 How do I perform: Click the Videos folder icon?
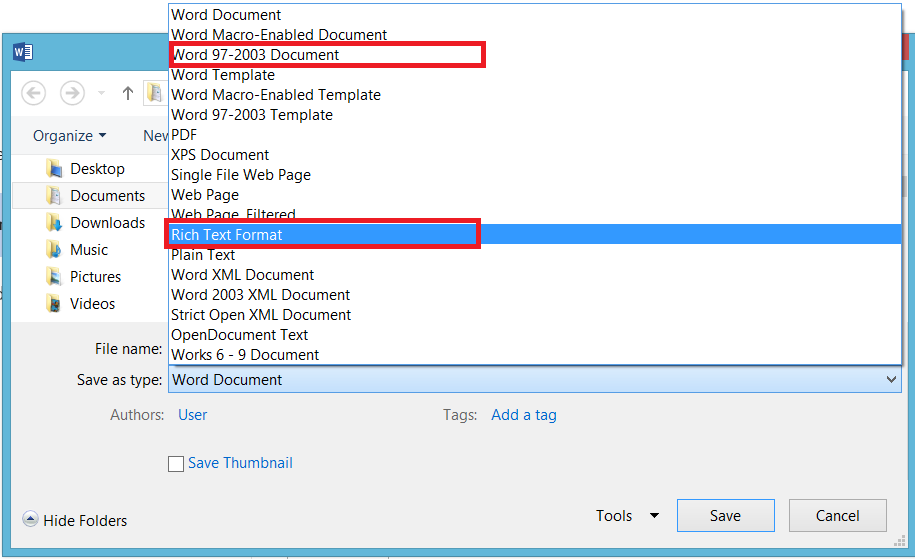tap(54, 303)
